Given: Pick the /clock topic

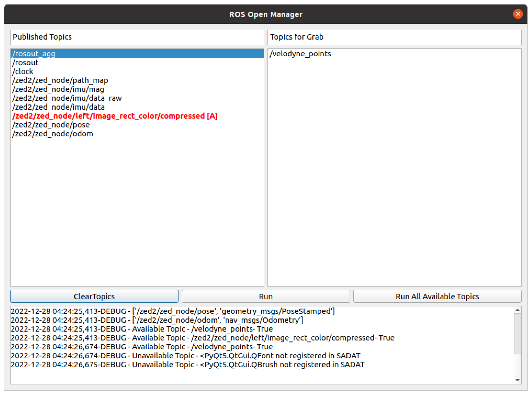Looking at the screenshot, I should (x=23, y=72).
